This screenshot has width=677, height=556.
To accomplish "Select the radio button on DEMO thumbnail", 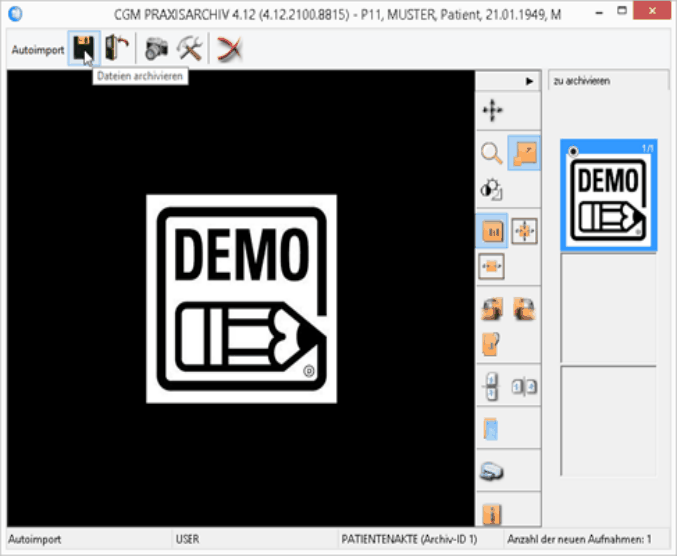I will 573,151.
